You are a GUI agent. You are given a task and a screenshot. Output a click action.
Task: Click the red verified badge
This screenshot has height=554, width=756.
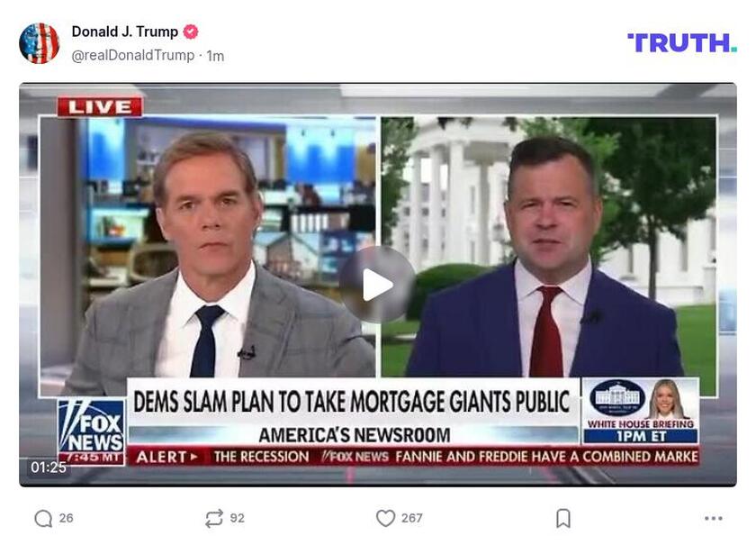point(191,32)
